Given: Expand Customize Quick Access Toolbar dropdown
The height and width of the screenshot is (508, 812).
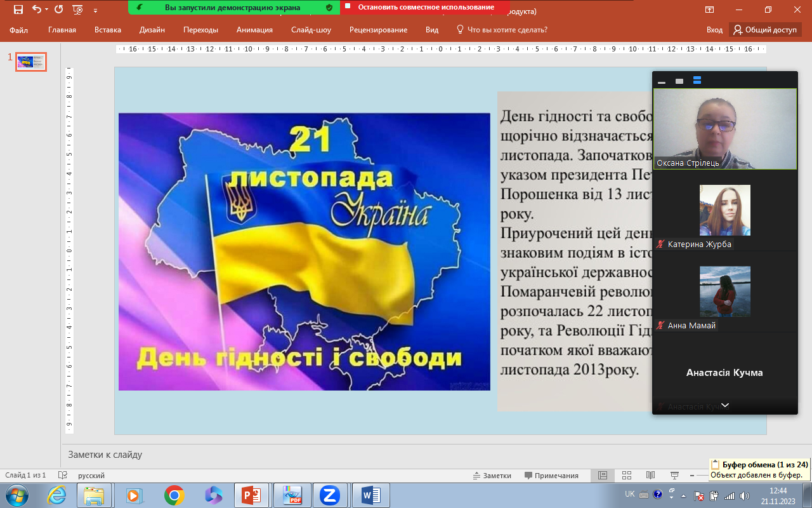Looking at the screenshot, I should pyautogui.click(x=95, y=10).
